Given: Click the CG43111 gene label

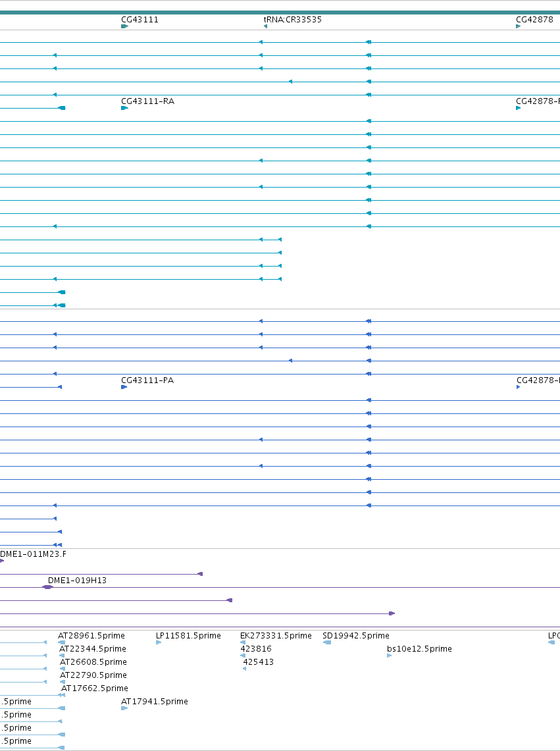Looking at the screenshot, I should click(x=140, y=20).
